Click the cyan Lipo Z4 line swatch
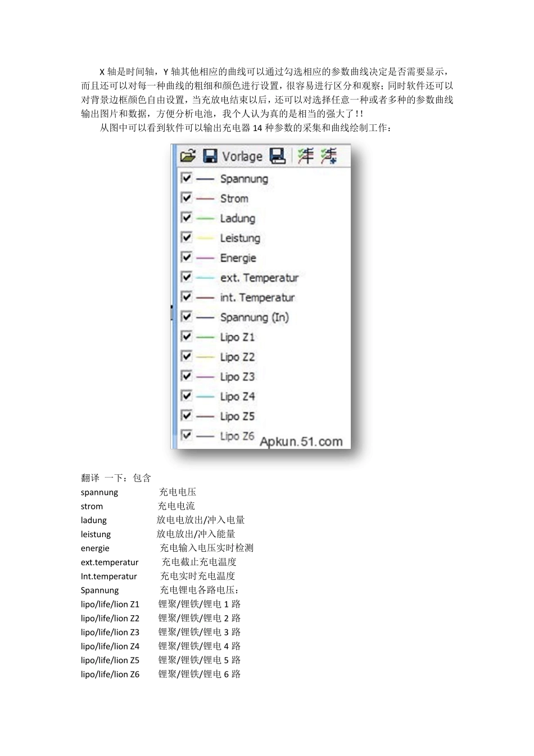The height and width of the screenshot is (756, 534). tap(205, 397)
